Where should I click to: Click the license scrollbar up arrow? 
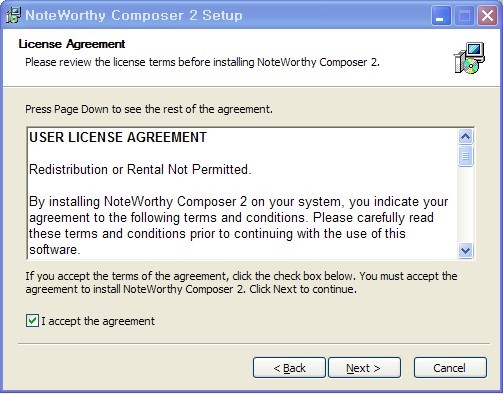[465, 136]
